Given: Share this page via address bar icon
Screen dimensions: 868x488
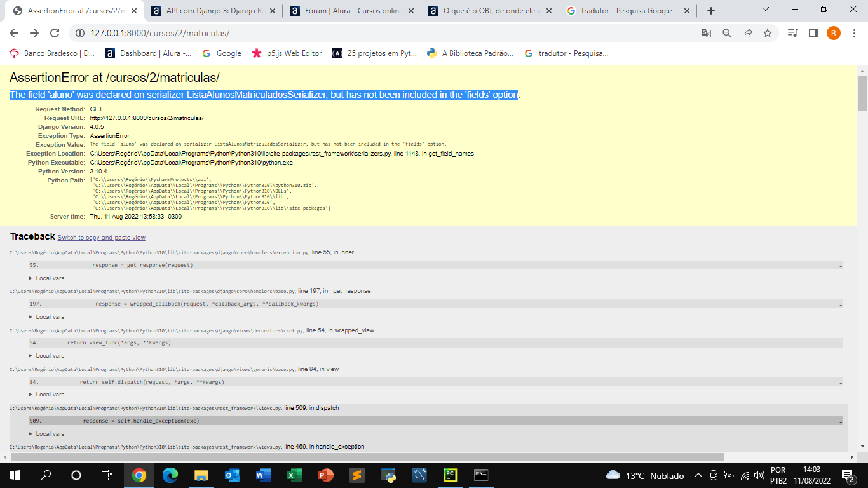Looking at the screenshot, I should (x=747, y=33).
